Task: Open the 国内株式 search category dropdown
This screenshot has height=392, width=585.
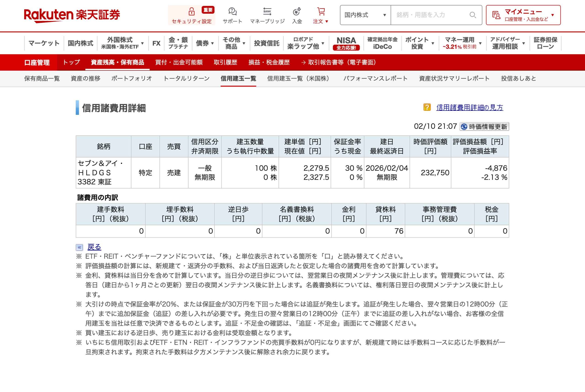Action: (x=365, y=15)
